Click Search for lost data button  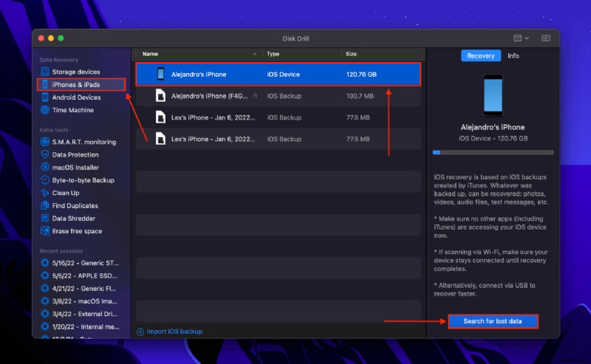tap(493, 321)
